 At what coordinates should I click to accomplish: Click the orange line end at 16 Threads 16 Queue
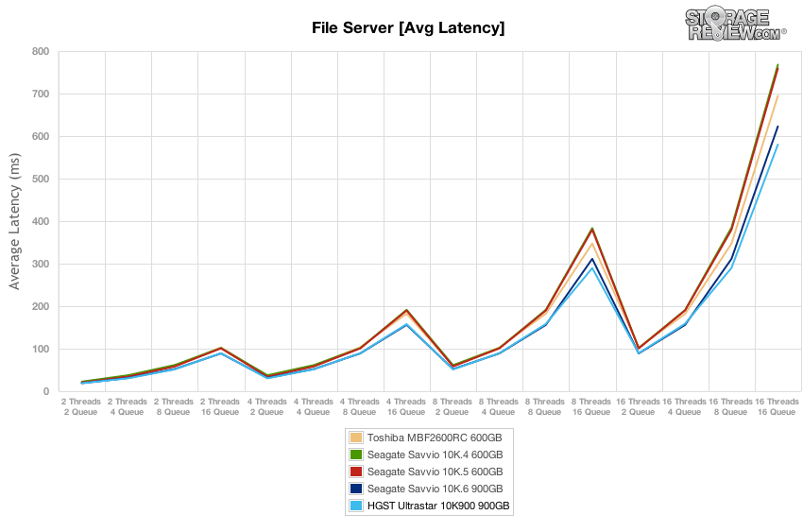777,95
